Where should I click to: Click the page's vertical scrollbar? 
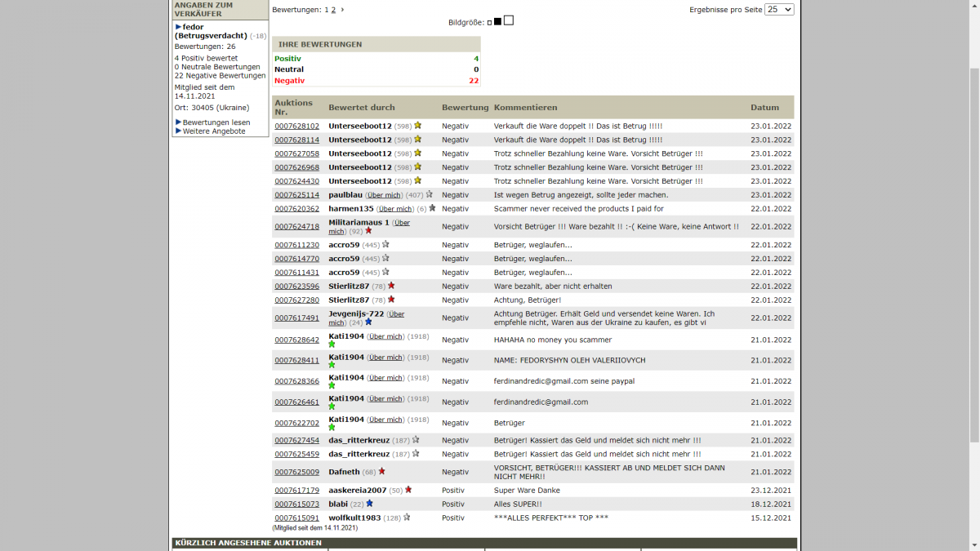(973, 245)
